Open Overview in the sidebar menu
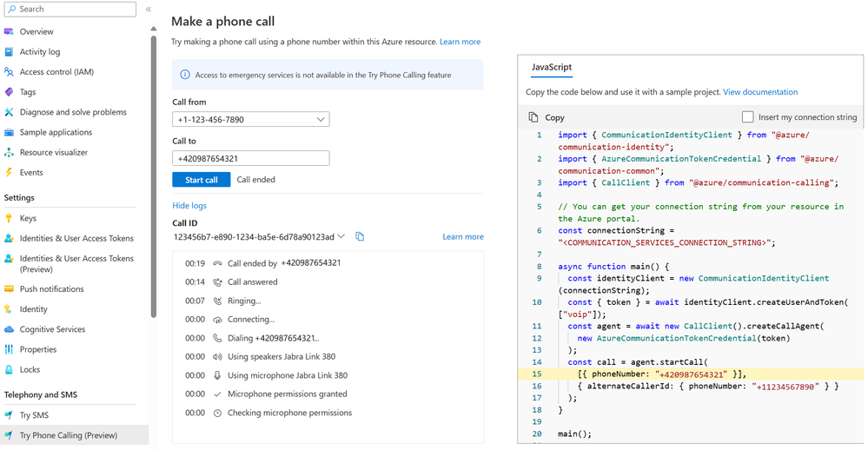The height and width of the screenshot is (450, 868). click(x=36, y=31)
